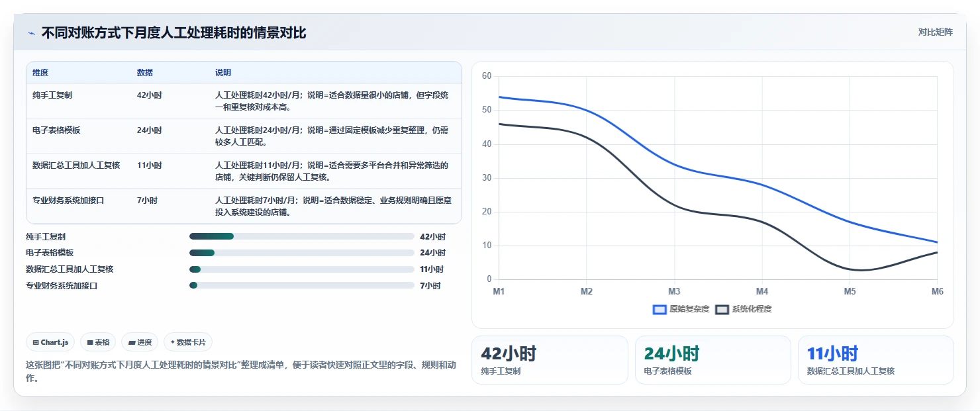Click the 电子表格模板 progress bar
Image resolution: width=980 pixels, height=411 pixels.
coord(302,253)
